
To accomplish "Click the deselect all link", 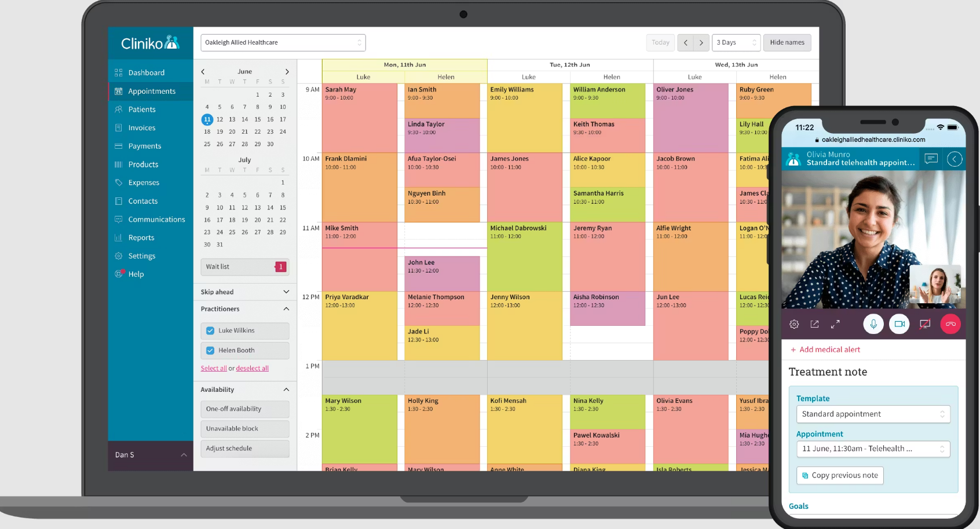I will [x=253, y=368].
